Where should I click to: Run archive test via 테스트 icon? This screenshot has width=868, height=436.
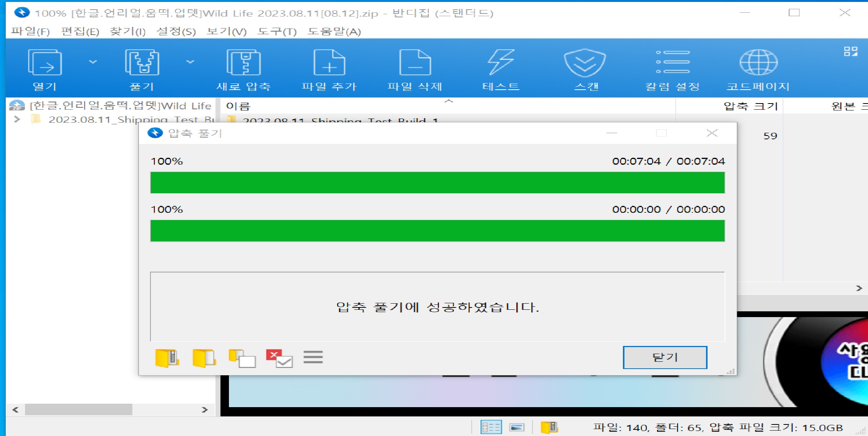click(501, 63)
